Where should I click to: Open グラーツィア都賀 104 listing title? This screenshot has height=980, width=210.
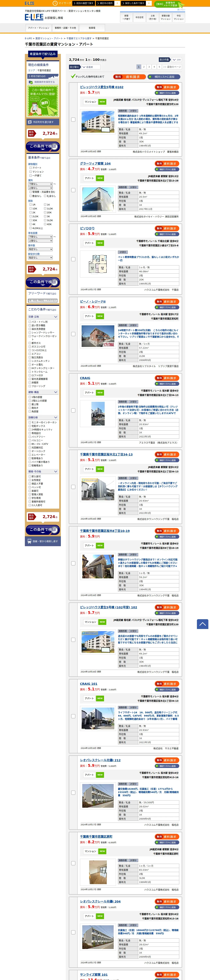[95, 164]
